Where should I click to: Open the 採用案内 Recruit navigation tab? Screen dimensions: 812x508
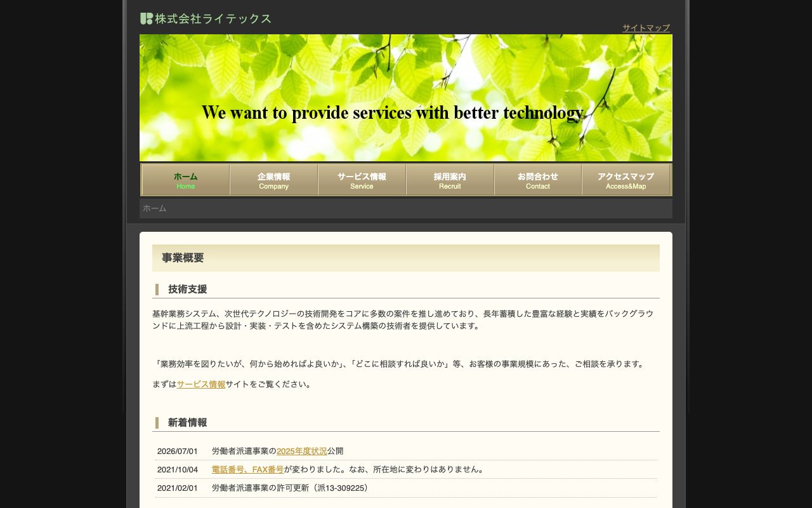click(x=450, y=180)
